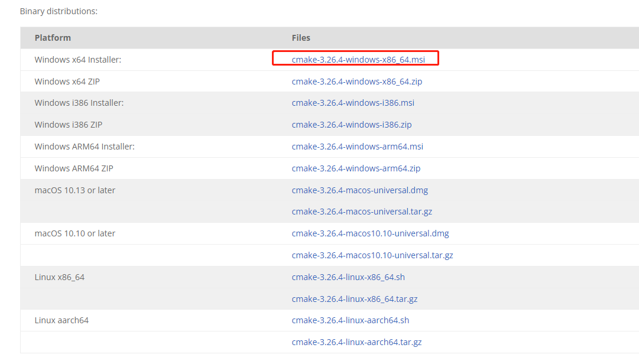Select the "Windows x64 ZIP" platform label
The height and width of the screenshot is (364, 639).
(x=67, y=82)
